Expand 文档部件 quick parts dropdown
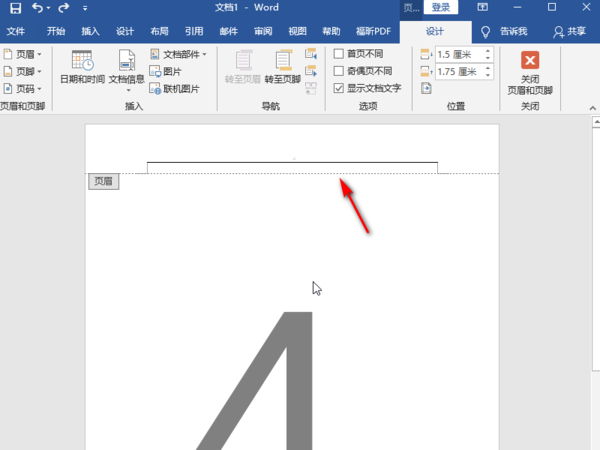The height and width of the screenshot is (450, 600). point(178,54)
